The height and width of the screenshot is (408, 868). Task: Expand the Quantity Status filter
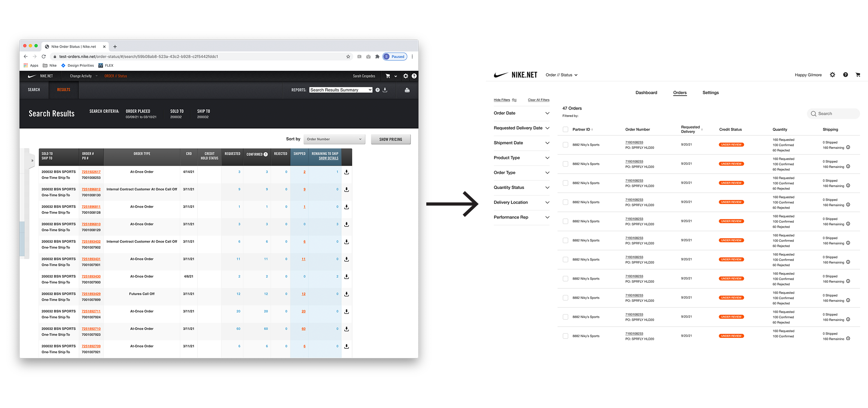[521, 187]
